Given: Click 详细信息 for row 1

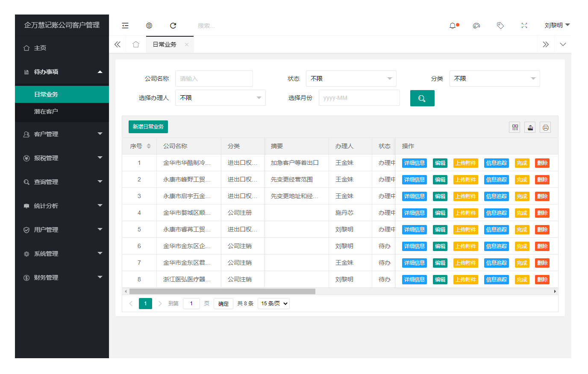Looking at the screenshot, I should (414, 163).
